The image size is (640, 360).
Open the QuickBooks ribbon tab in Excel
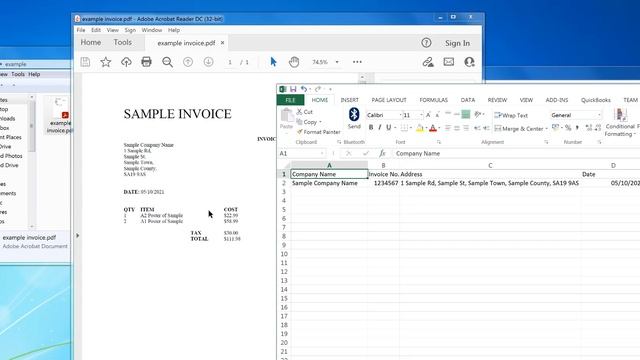click(x=596, y=100)
